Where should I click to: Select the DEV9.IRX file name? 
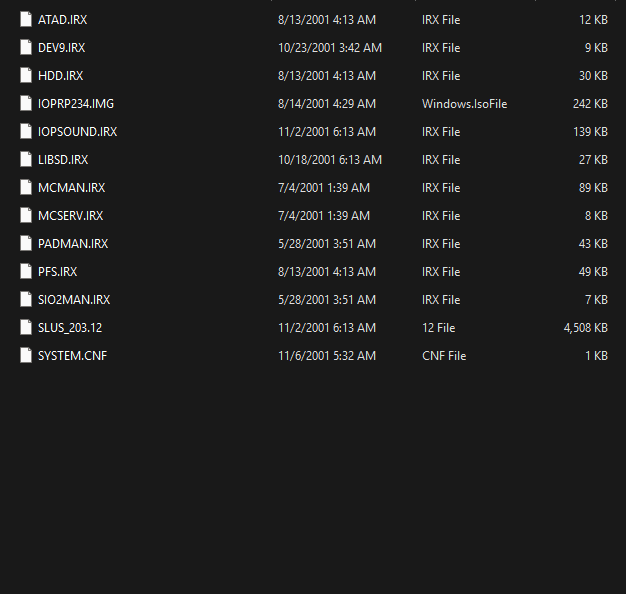tap(61, 48)
